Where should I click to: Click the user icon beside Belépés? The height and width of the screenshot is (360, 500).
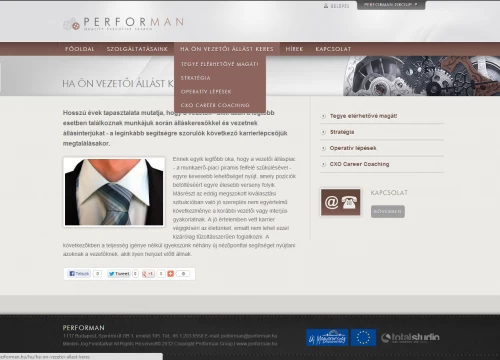pyautogui.click(x=326, y=6)
